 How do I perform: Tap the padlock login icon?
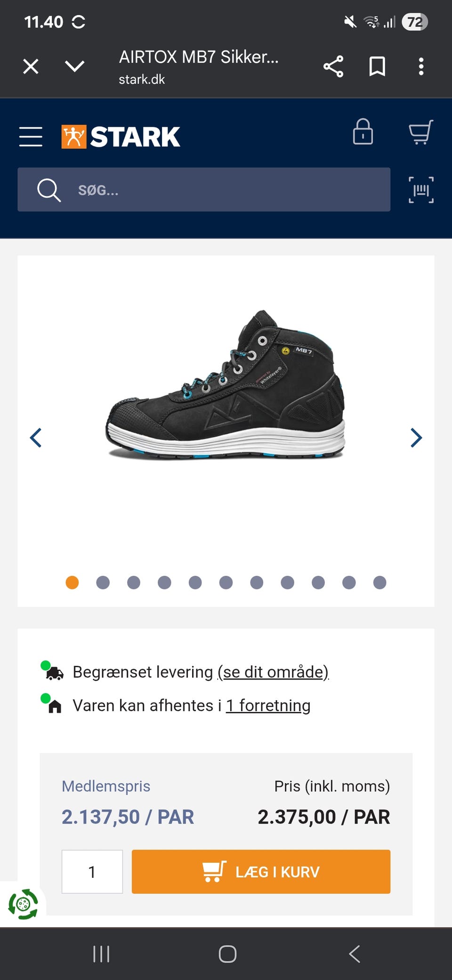coord(363,131)
